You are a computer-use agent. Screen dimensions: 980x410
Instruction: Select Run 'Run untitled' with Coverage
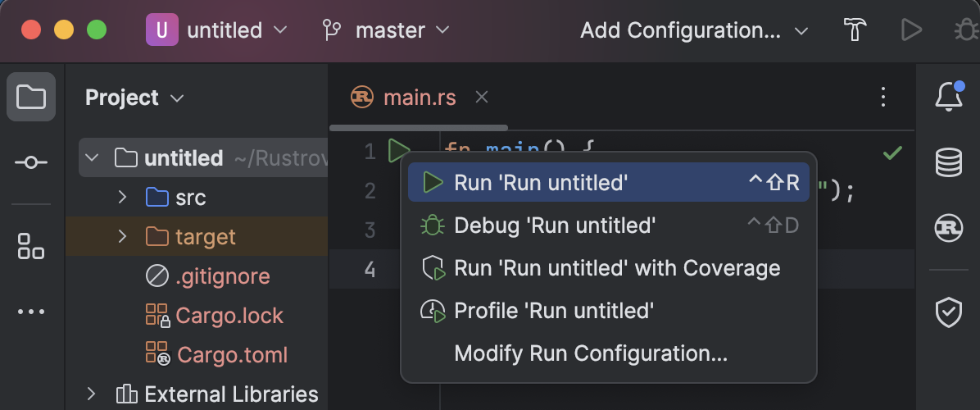pyautogui.click(x=608, y=268)
